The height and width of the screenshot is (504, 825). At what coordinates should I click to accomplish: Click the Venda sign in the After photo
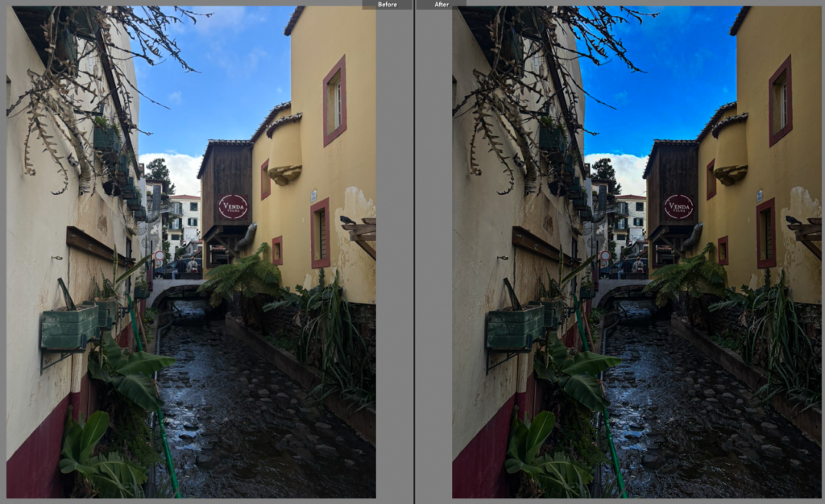tap(678, 206)
